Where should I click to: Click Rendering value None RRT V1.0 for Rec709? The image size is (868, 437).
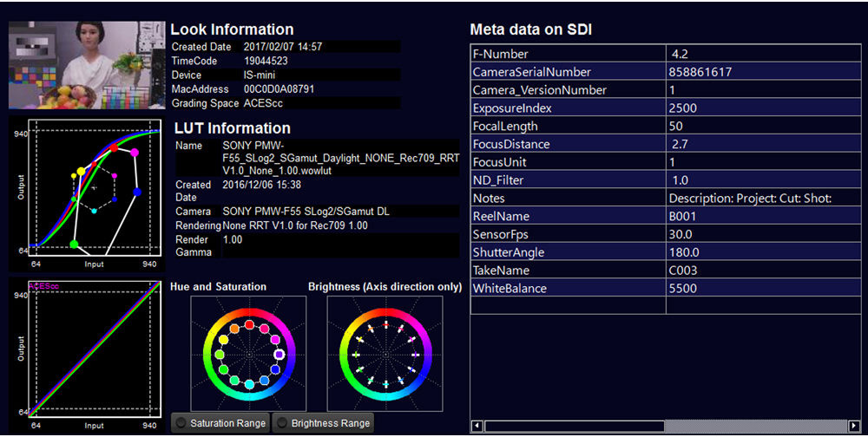coord(295,225)
